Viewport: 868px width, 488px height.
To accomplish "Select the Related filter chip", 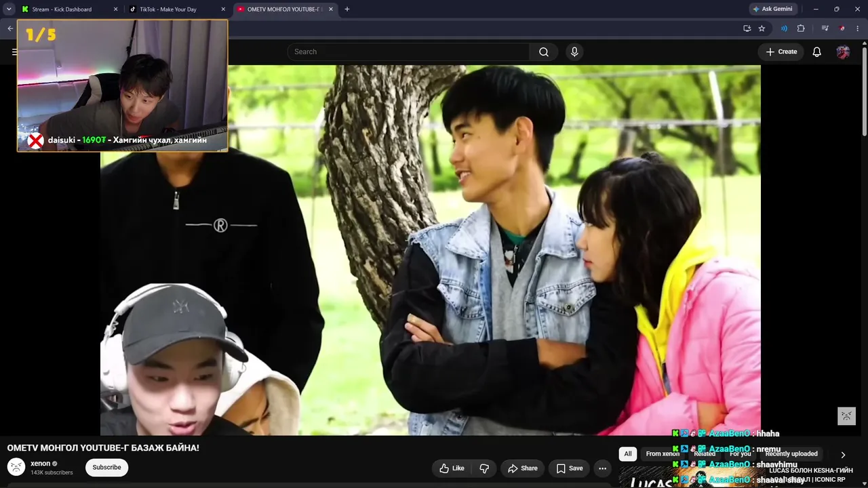I will 705,454.
